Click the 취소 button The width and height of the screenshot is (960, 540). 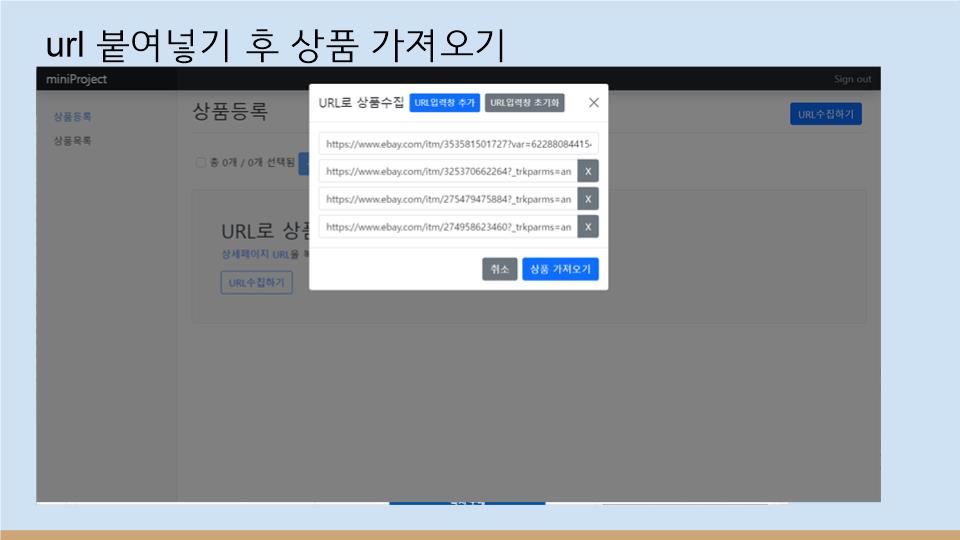(500, 269)
